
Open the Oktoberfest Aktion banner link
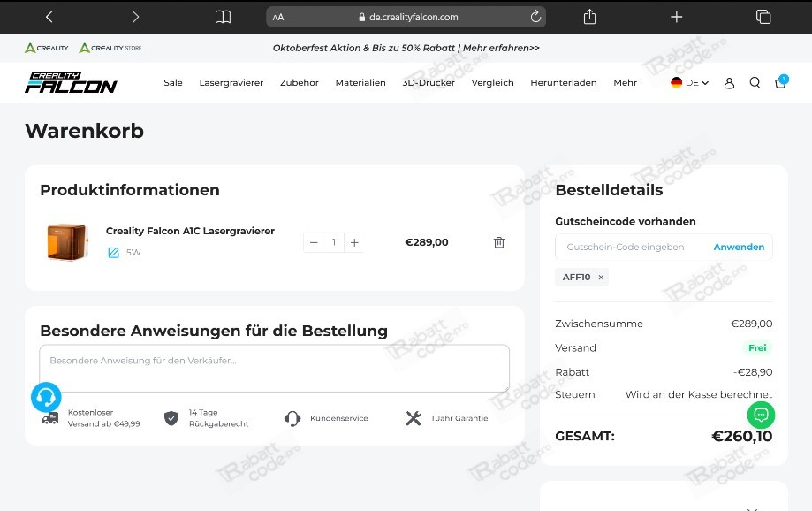406,48
